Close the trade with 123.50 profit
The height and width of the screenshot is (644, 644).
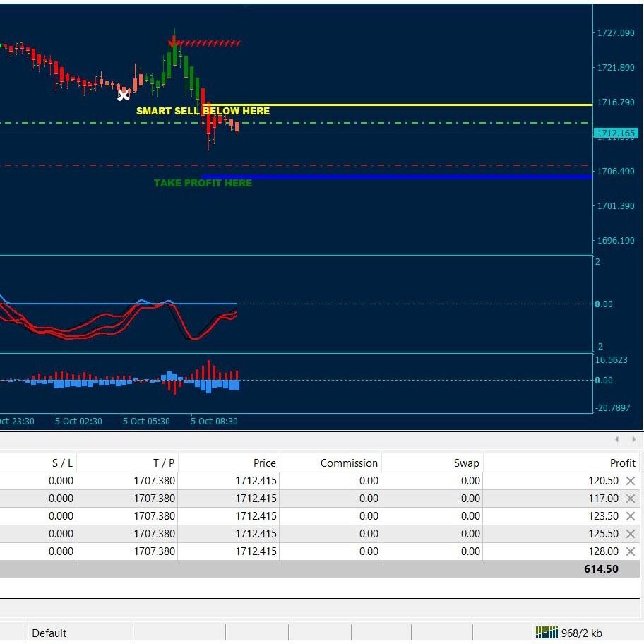coord(631,516)
